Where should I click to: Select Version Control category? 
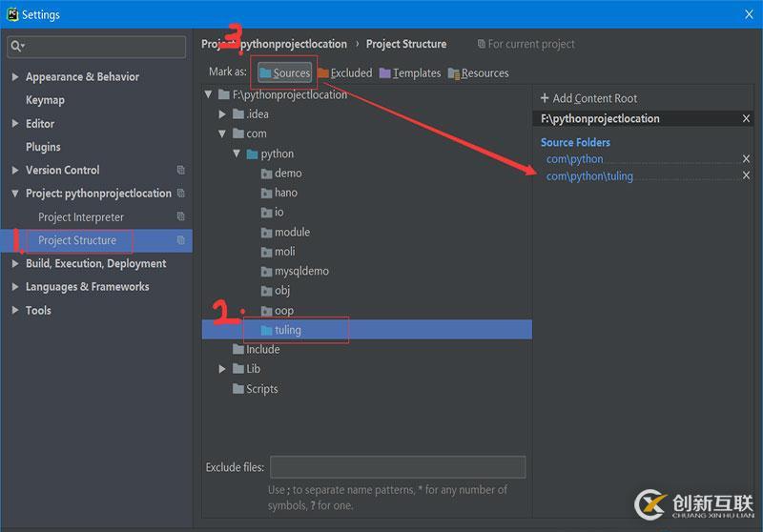point(62,171)
